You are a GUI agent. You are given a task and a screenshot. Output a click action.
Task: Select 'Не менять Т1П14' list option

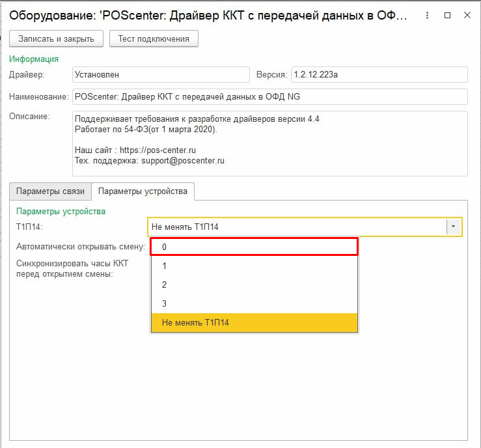(254, 322)
